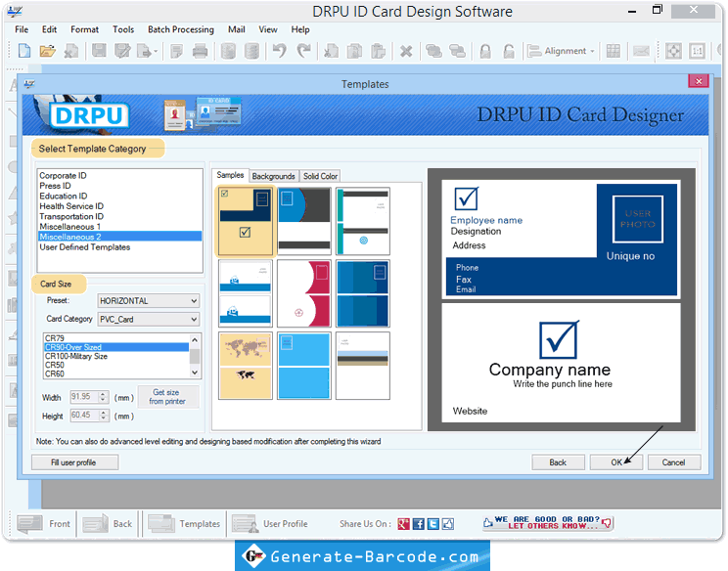Share on Facebook icon
Screen dimensions: 728x571
(x=419, y=524)
